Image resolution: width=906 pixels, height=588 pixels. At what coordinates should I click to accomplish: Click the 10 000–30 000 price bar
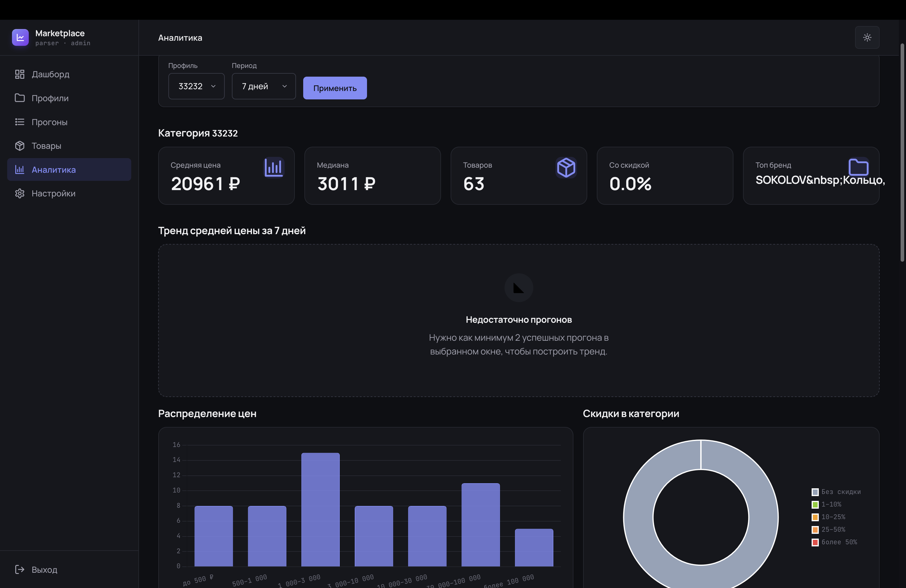427,536
